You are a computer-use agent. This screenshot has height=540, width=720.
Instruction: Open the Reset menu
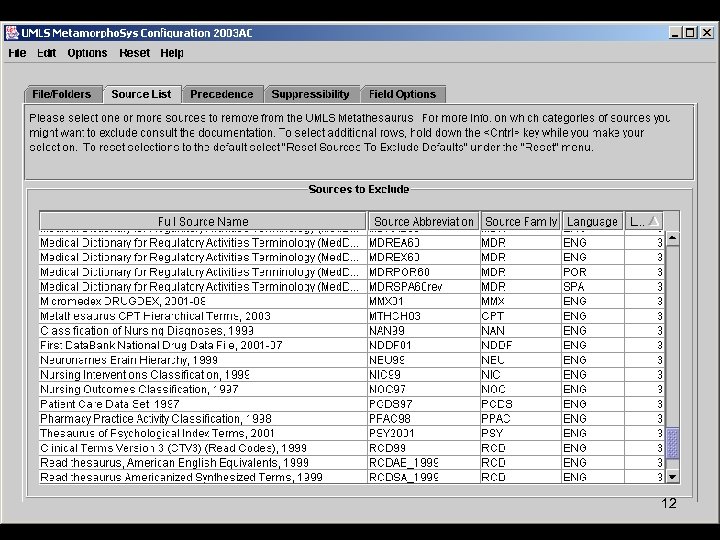tap(135, 53)
